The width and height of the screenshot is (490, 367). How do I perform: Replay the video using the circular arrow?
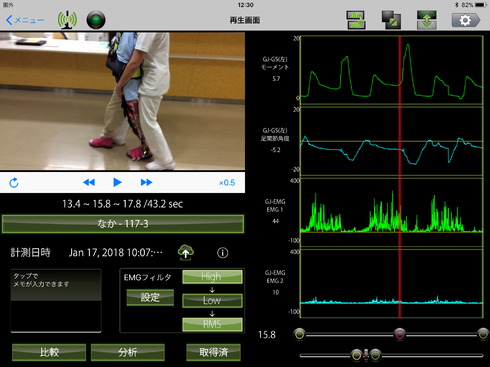(14, 183)
